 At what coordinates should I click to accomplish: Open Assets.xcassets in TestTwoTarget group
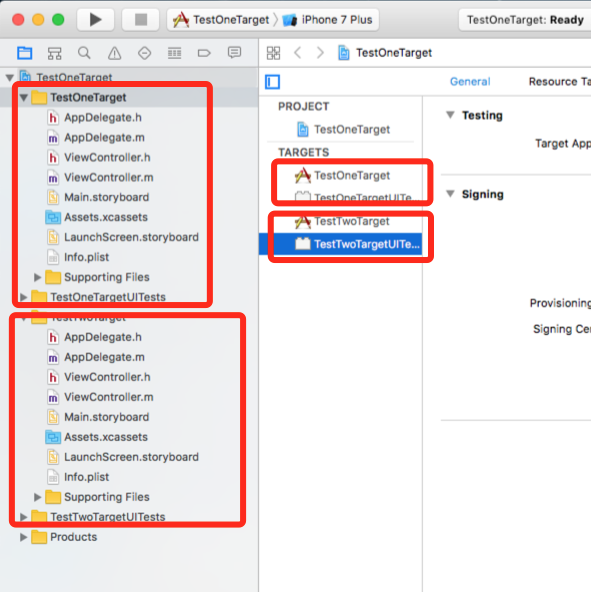pyautogui.click(x=97, y=437)
